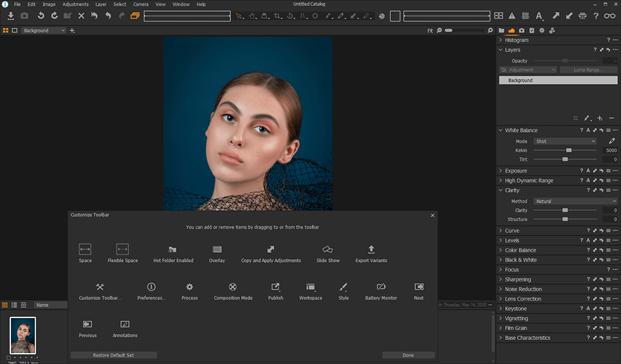Open the White Balance Mode Shot dropdown
This screenshot has height=364, width=621.
(x=565, y=141)
